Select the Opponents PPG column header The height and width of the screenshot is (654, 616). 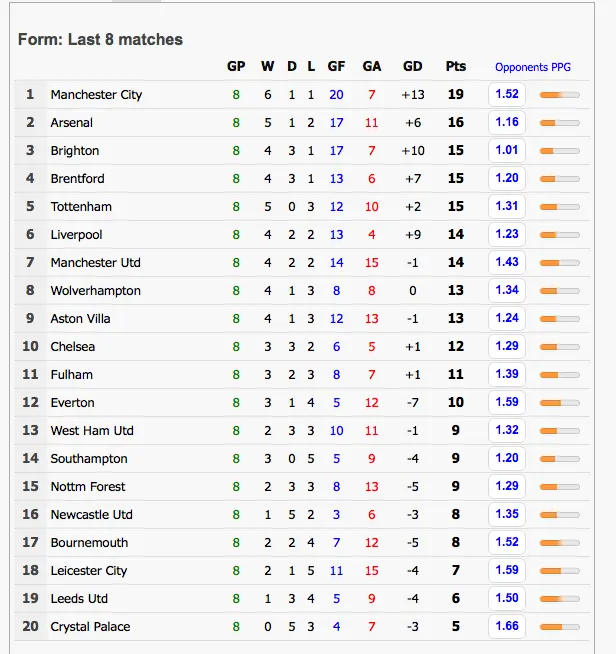534,67
